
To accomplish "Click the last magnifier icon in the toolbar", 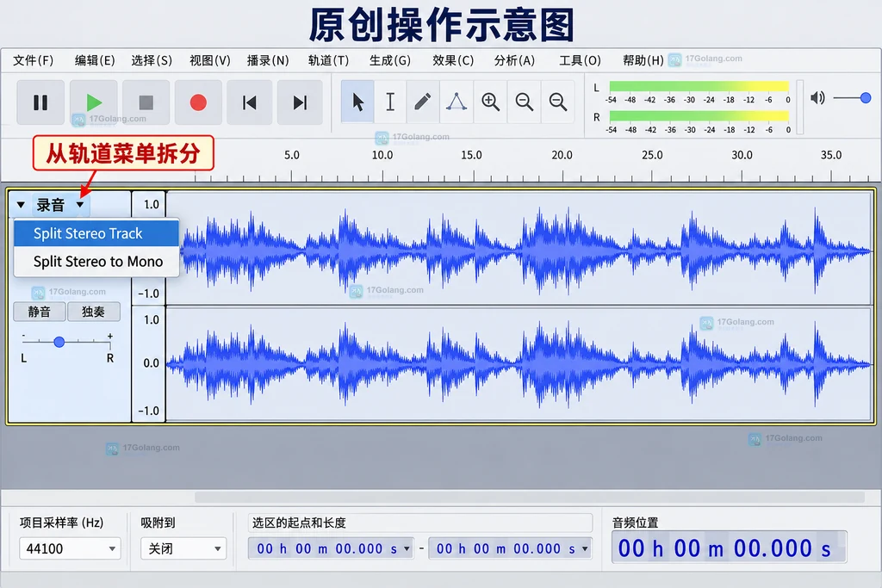I will tap(558, 102).
